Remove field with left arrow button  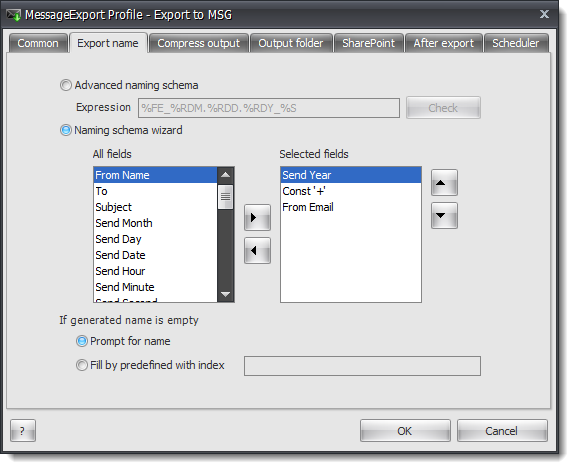click(257, 250)
